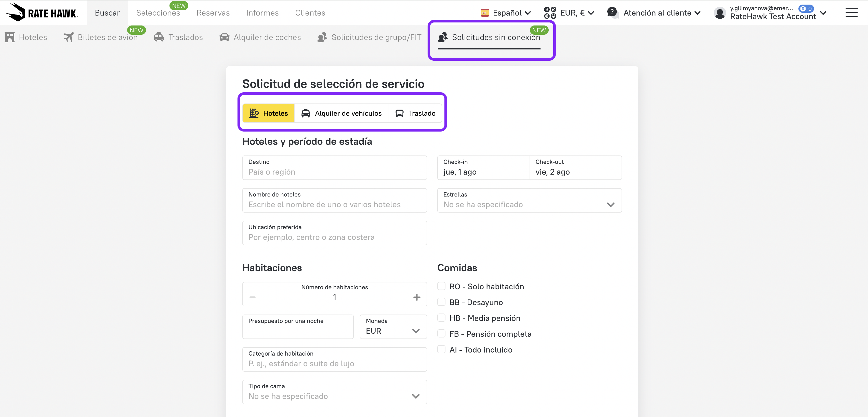The image size is (868, 417).
Task: Increase number of rooms with plus
Action: tap(416, 297)
